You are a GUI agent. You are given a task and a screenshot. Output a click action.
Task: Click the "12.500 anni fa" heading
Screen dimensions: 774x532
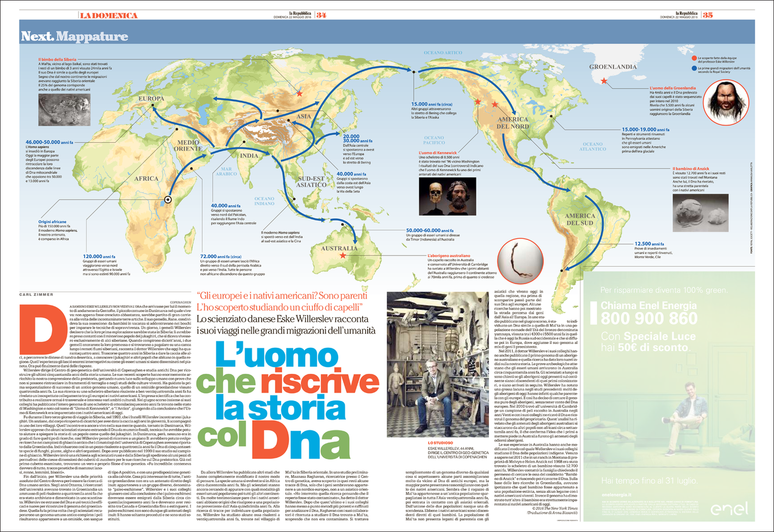(649, 243)
